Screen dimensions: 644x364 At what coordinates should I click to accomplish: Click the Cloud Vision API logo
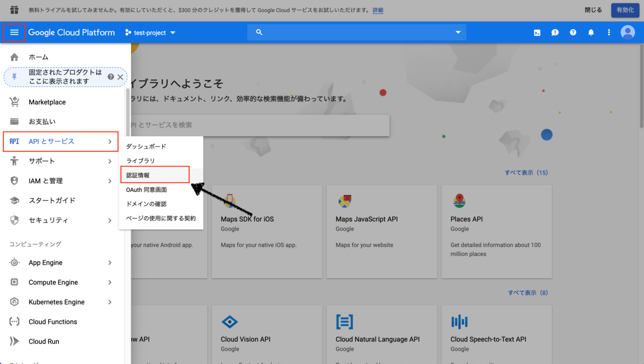(230, 322)
